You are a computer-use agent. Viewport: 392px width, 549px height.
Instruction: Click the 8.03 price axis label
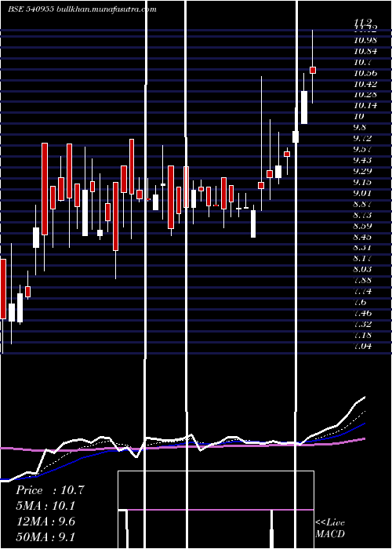click(363, 269)
